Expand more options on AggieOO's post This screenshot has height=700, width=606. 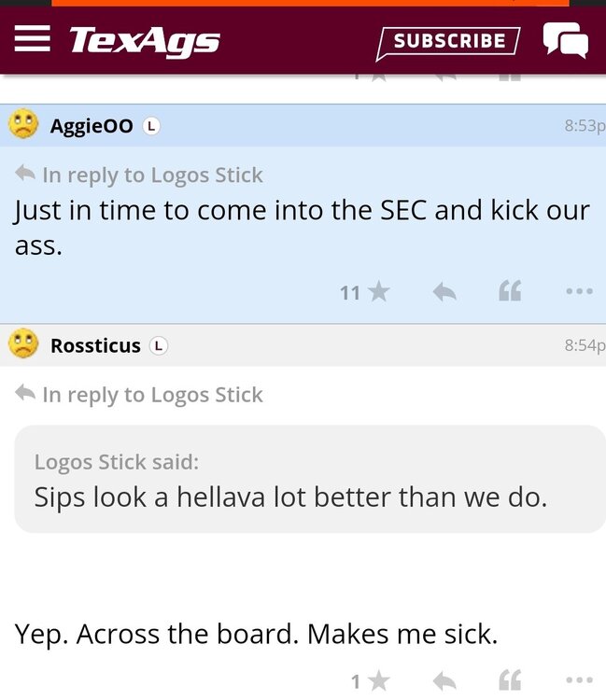[579, 292]
